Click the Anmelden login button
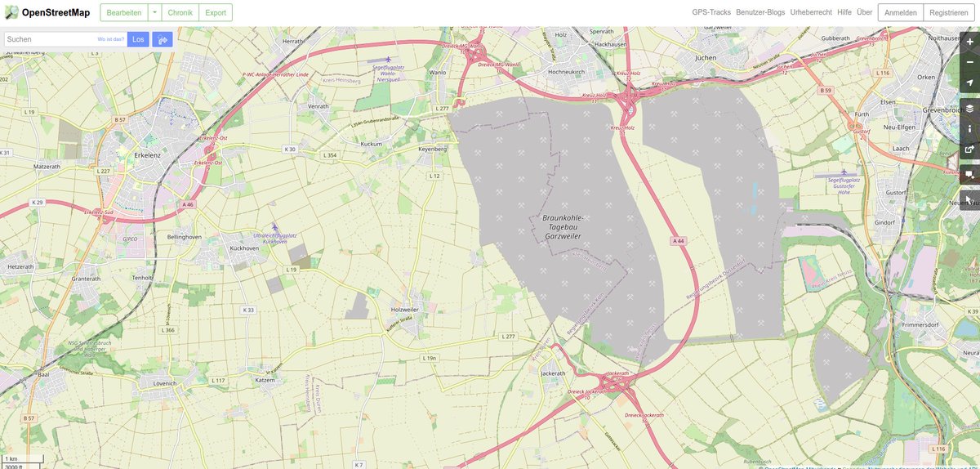Screen dimensions: 980x469 (901, 12)
